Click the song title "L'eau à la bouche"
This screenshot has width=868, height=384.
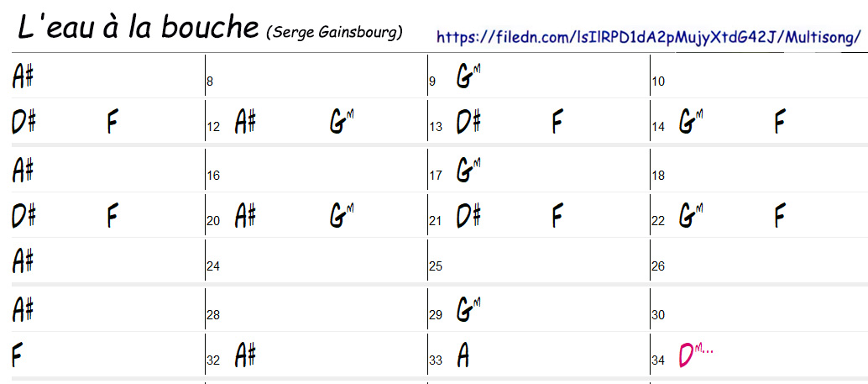138,27
